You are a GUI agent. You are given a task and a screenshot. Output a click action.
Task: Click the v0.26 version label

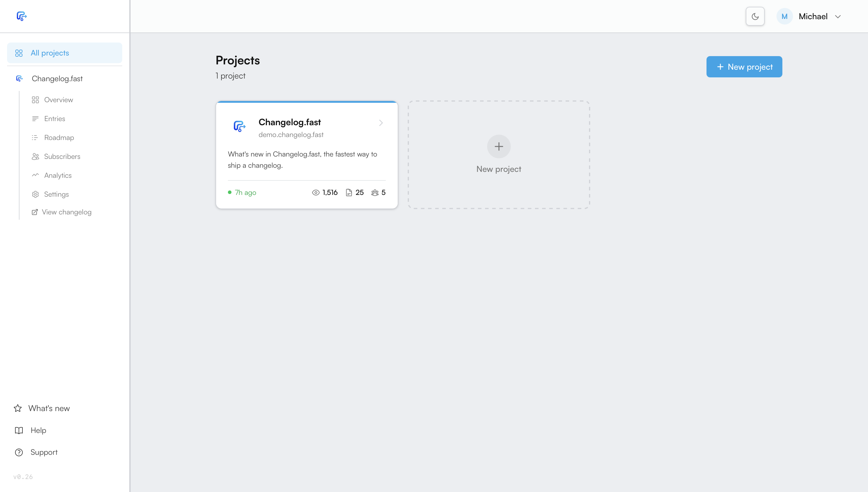coord(23,477)
